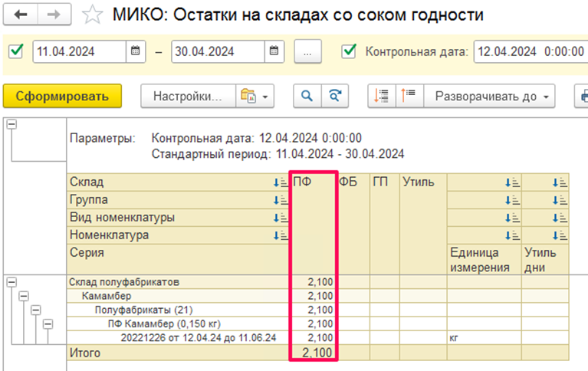Go back with the left arrow button
588x371 pixels.
[x=20, y=15]
